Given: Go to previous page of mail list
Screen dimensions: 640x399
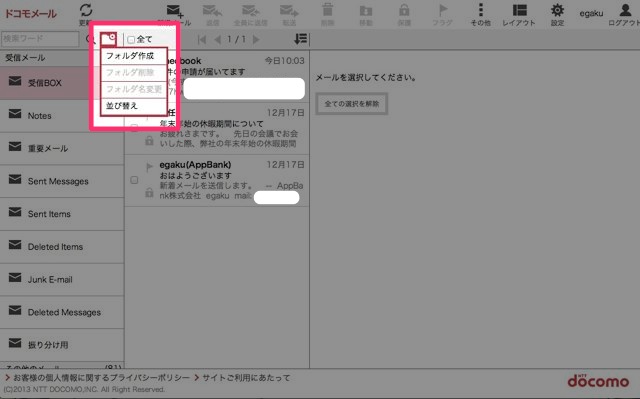Looking at the screenshot, I should pos(218,39).
